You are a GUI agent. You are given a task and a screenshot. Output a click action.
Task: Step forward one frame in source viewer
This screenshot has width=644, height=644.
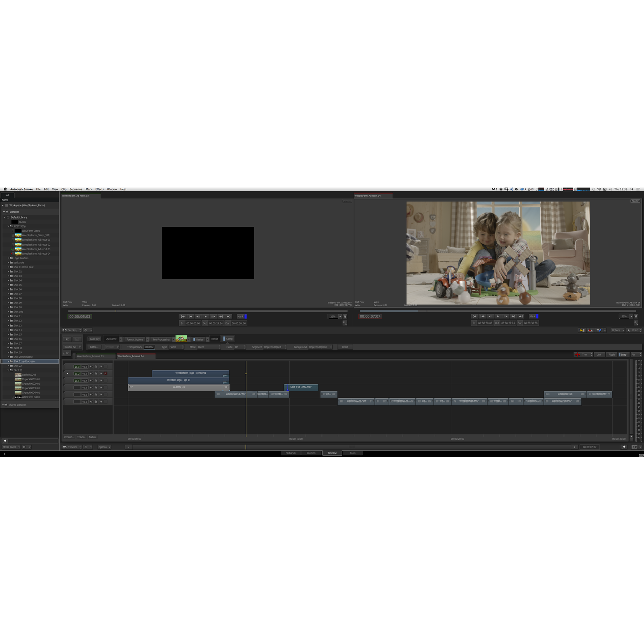click(x=213, y=316)
